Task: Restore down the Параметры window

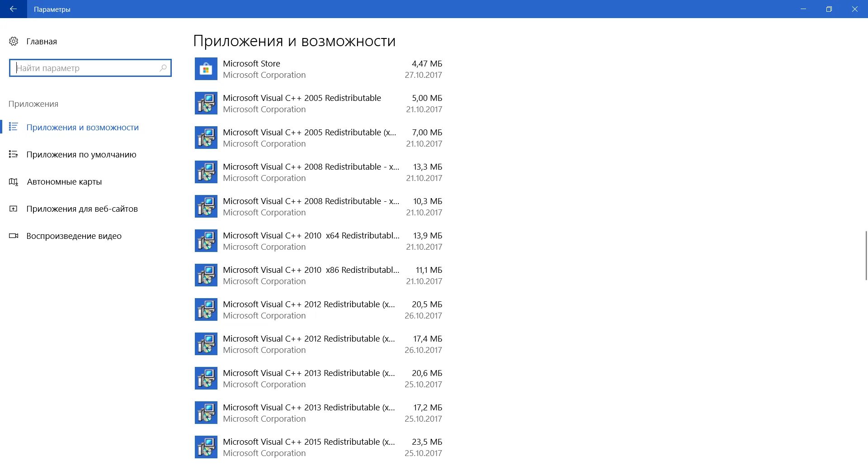Action: click(829, 9)
